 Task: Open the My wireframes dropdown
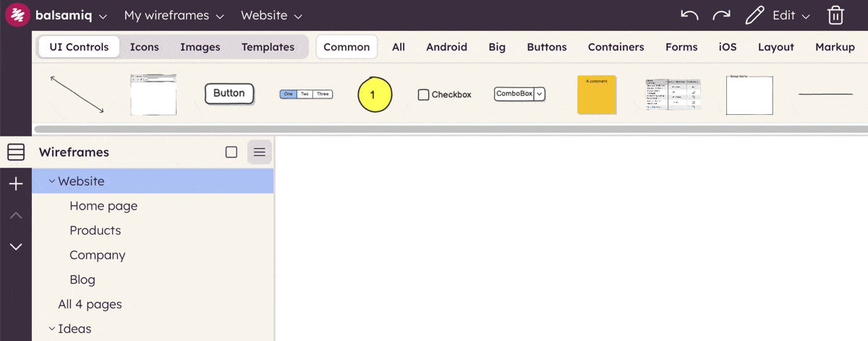(174, 15)
